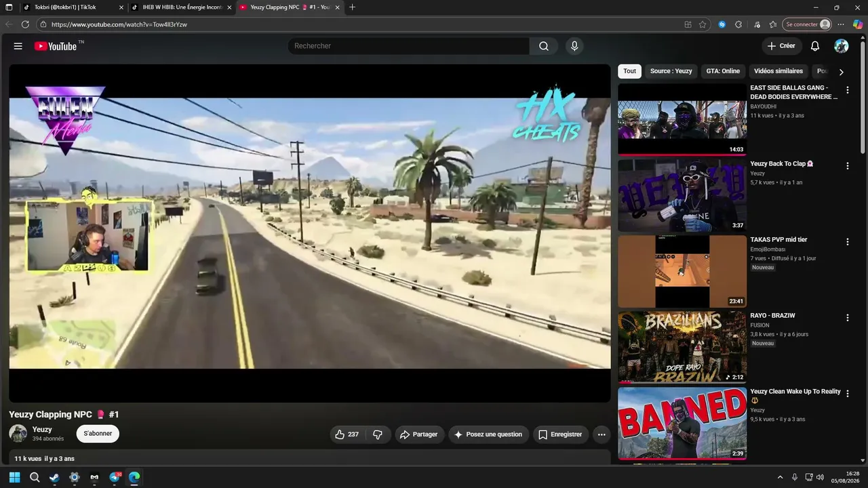Close the IHEB W HBIB tab
868x488 pixels.
(x=229, y=7)
